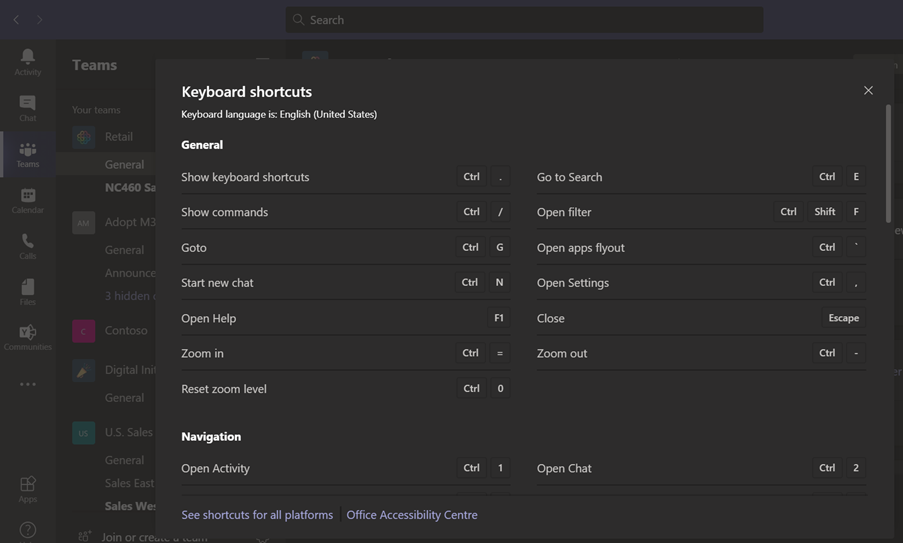Open the Files icon

pos(28,287)
